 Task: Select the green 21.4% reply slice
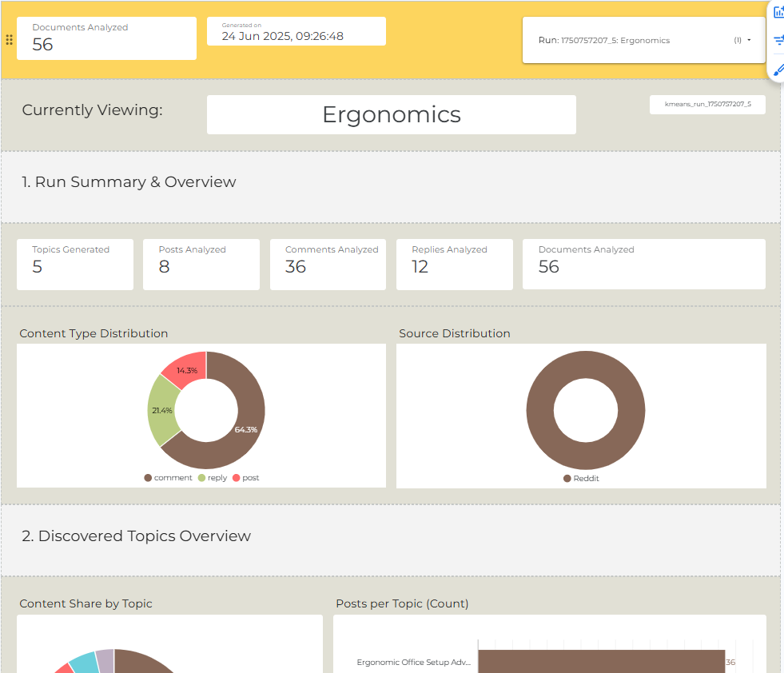point(161,411)
